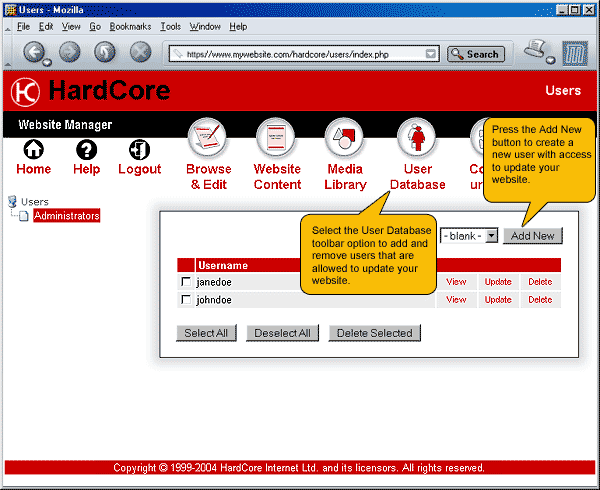Screen dimensions: 600x490
Task: Click View link for johndoe
Action: (456, 300)
